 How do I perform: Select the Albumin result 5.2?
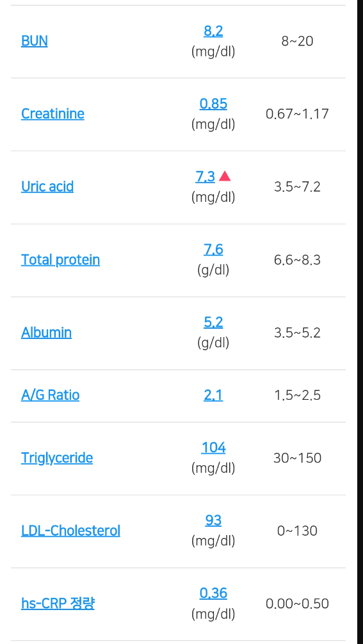tap(213, 322)
